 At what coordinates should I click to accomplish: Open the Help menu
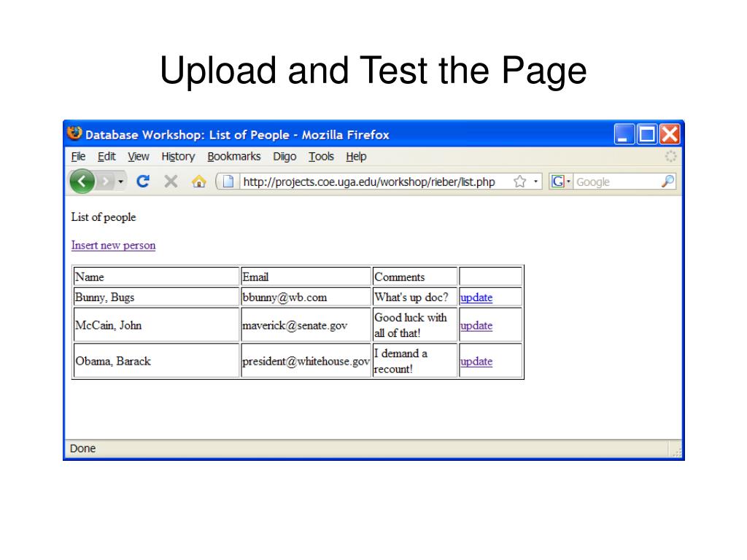tap(356, 156)
